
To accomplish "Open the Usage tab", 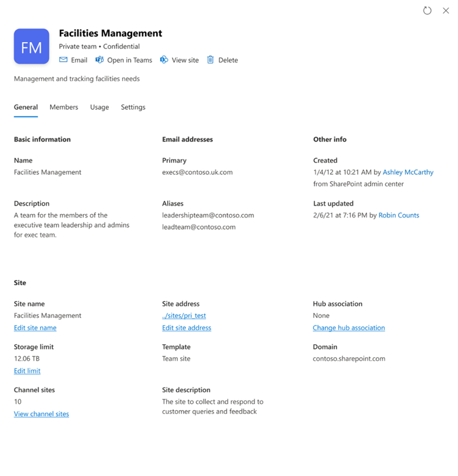I will click(x=99, y=107).
